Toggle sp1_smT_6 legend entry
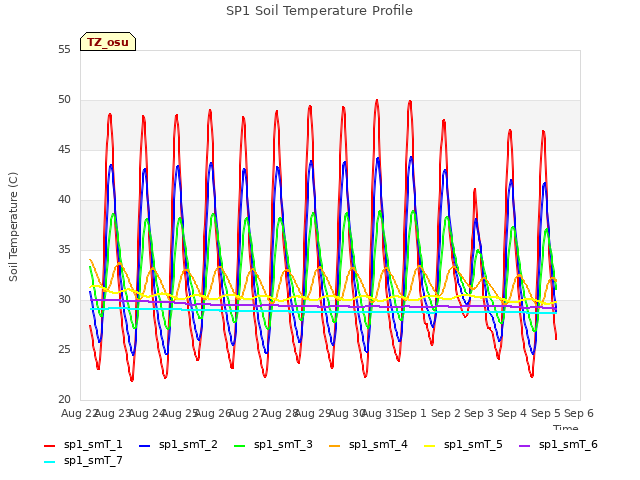The height and width of the screenshot is (480, 640). pyautogui.click(x=559, y=444)
